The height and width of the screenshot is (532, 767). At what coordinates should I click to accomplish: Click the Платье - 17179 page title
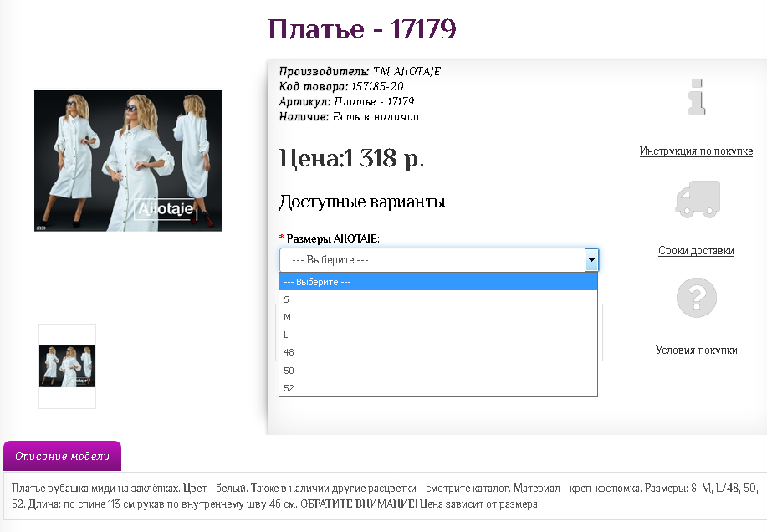362,28
